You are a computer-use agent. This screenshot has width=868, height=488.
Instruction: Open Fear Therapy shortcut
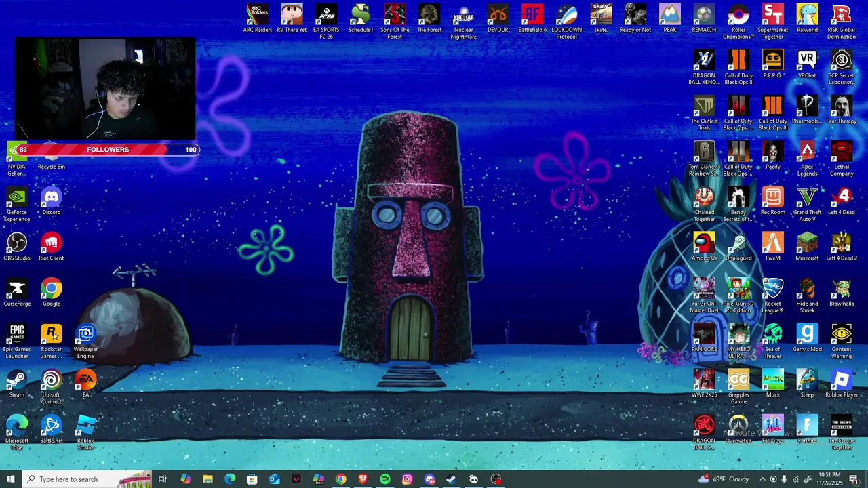[x=842, y=109]
